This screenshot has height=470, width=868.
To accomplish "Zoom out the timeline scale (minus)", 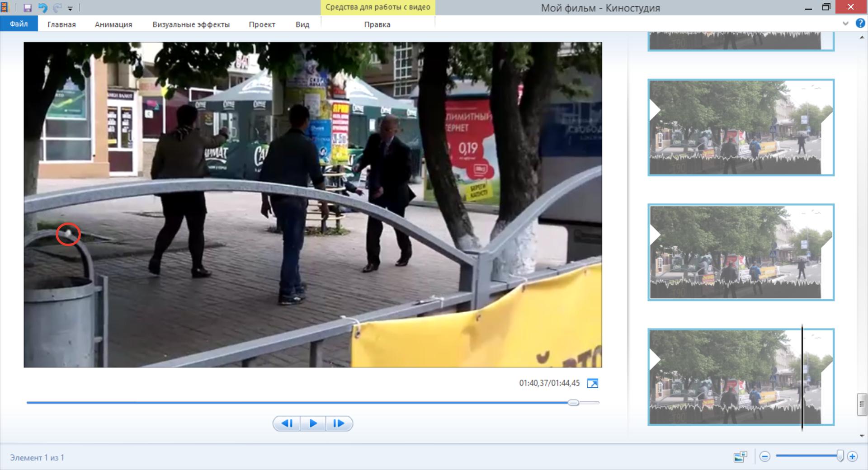I will pos(765,456).
